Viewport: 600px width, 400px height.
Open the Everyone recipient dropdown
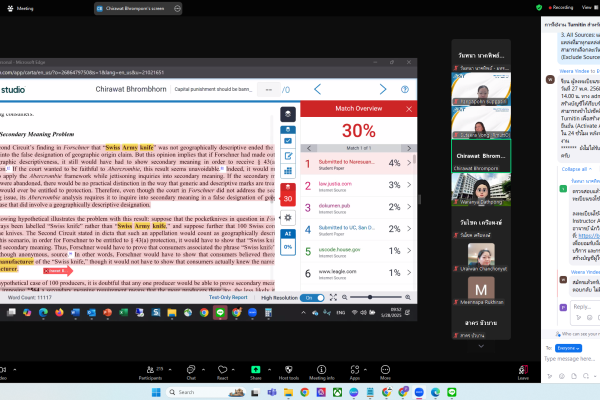point(568,348)
